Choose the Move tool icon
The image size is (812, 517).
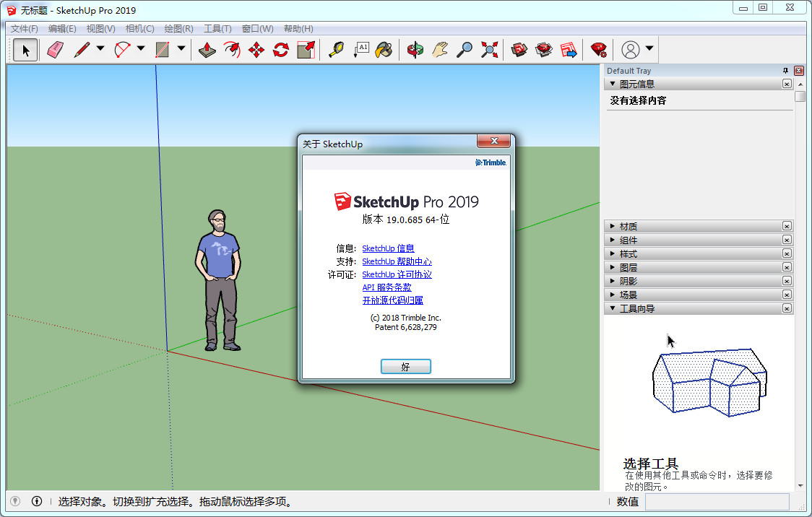tap(256, 50)
